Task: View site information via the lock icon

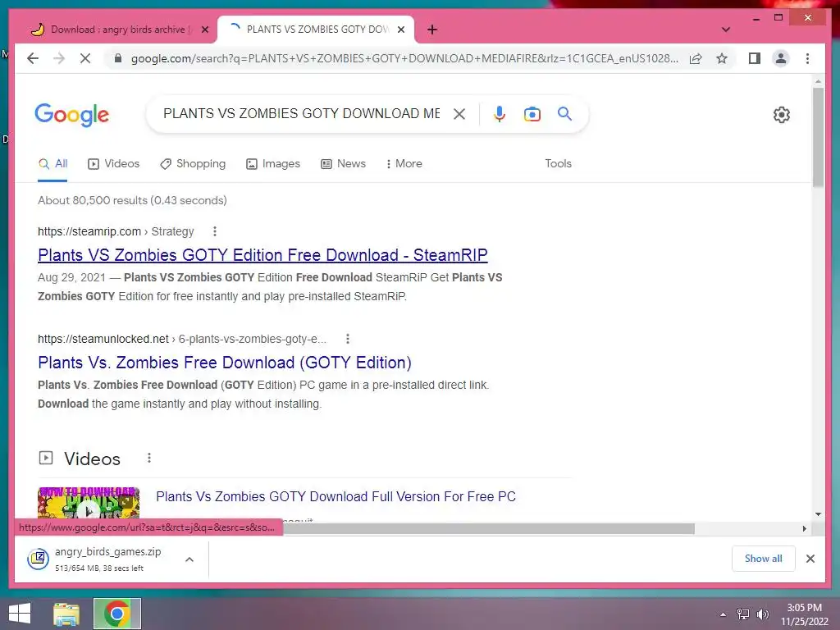Action: 118,58
